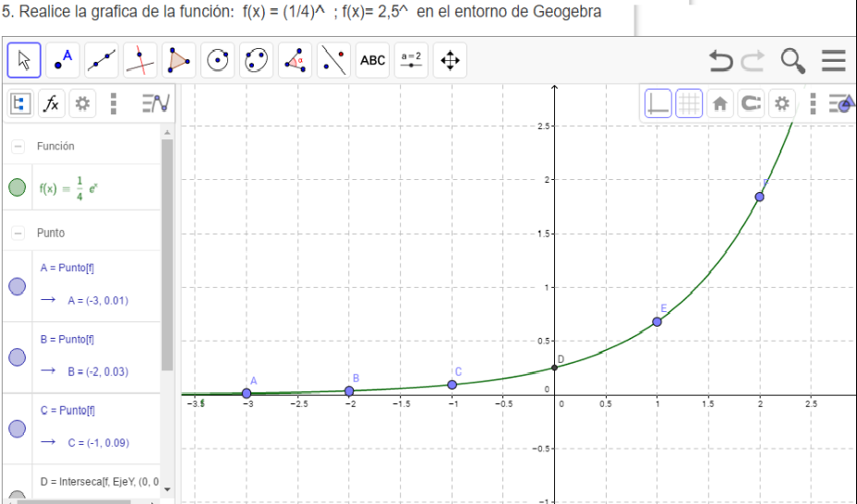
Task: Select the Perpendicular line tool
Action: 140,60
